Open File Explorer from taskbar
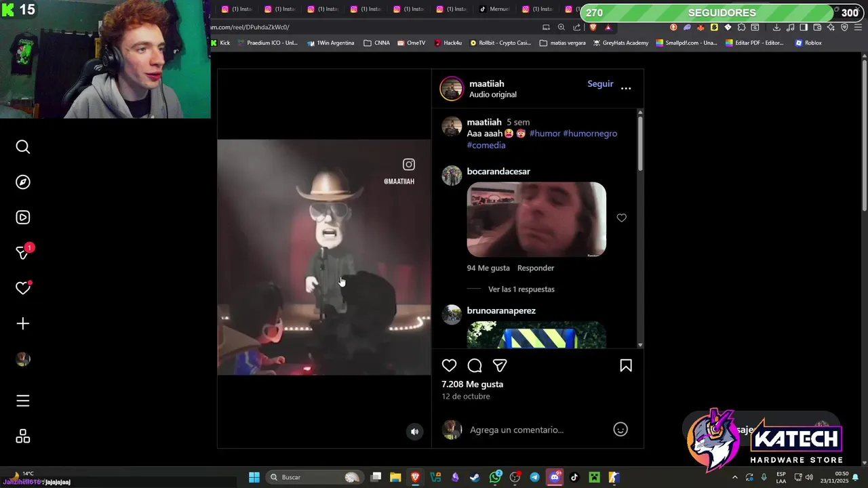Viewport: 868px width, 488px height. [x=395, y=477]
